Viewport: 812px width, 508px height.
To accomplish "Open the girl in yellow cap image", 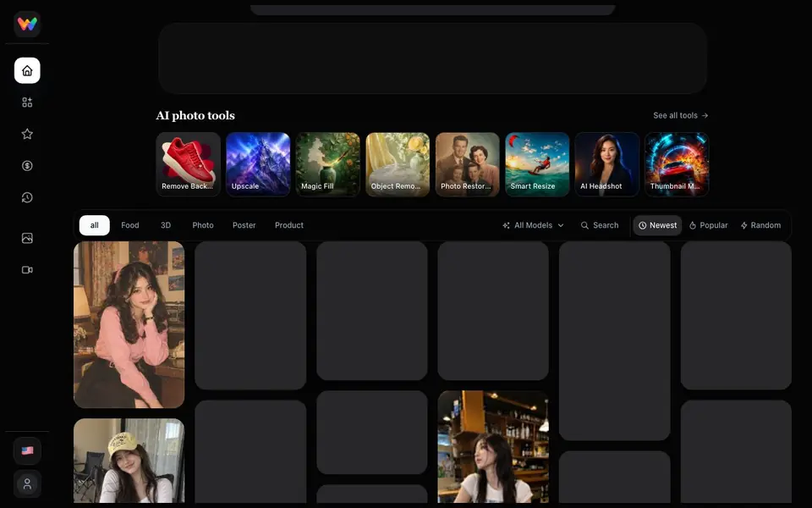I will coord(129,461).
